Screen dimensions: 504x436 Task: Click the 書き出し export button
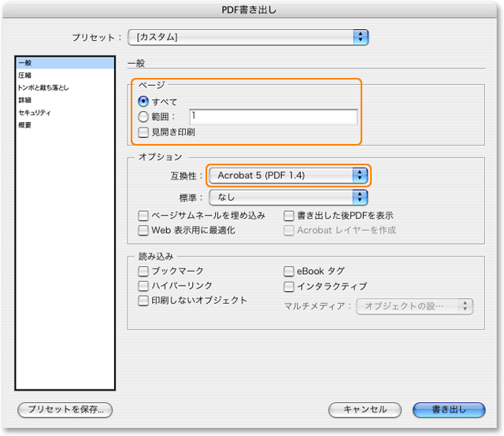[448, 409]
